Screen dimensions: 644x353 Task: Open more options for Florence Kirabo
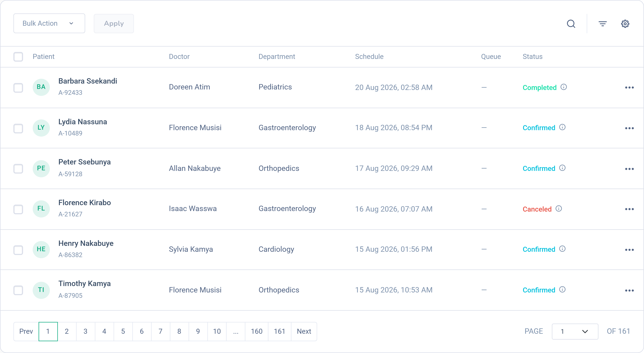pyautogui.click(x=629, y=209)
